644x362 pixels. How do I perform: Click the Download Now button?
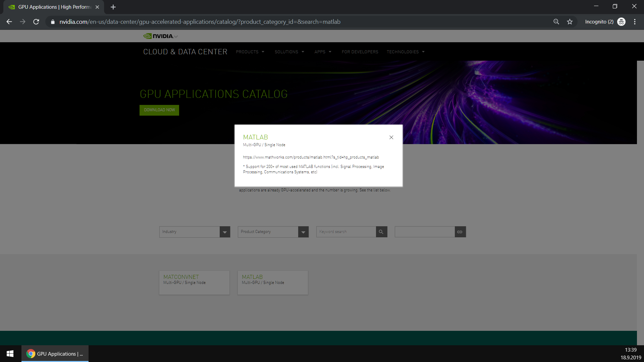coord(159,110)
